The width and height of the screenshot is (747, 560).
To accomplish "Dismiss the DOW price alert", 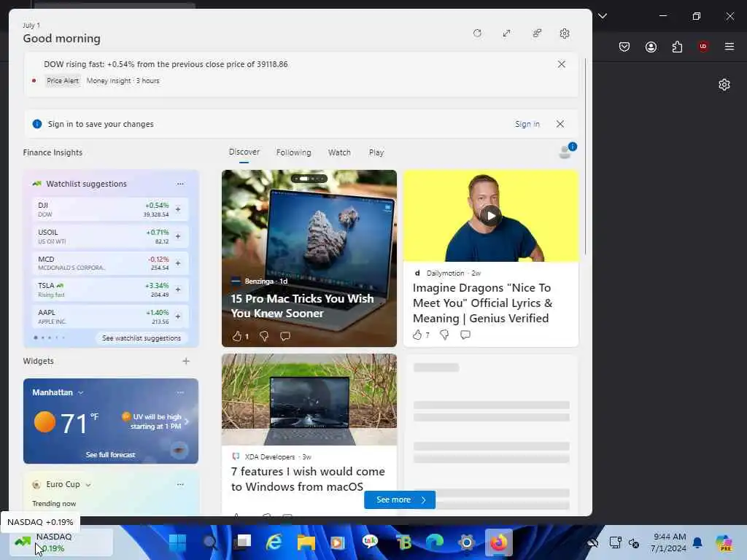I will 562,64.
